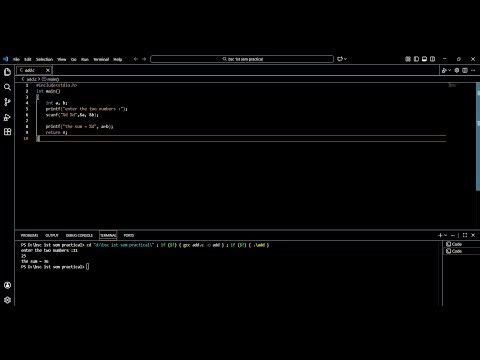480x360 pixels.
Task: Switch to the Ports panel tab
Action: point(129,235)
